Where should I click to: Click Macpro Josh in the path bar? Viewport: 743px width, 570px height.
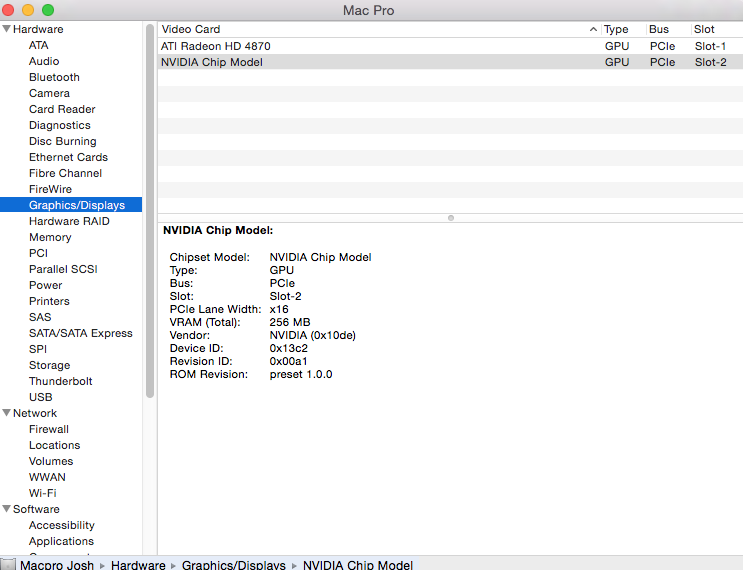57,565
